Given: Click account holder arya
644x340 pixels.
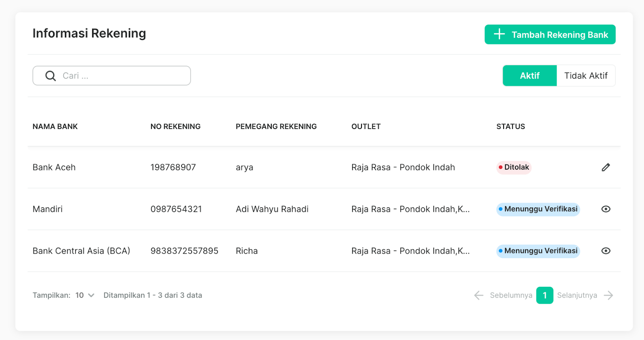Looking at the screenshot, I should 244,168.
